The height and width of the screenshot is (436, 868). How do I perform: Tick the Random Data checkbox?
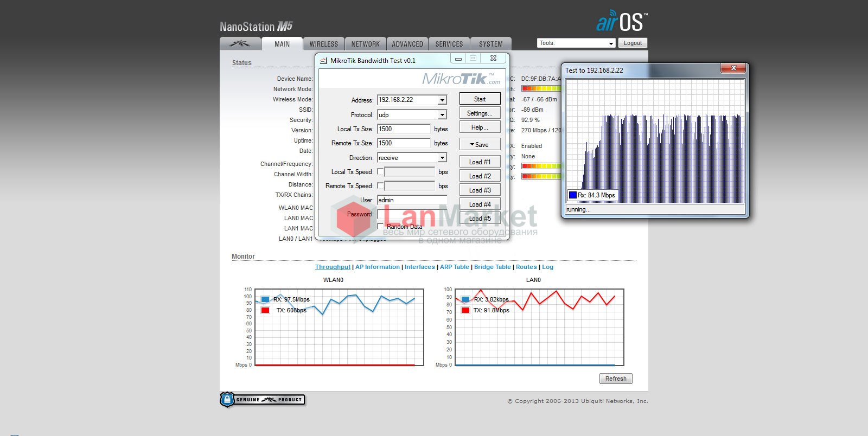[380, 226]
